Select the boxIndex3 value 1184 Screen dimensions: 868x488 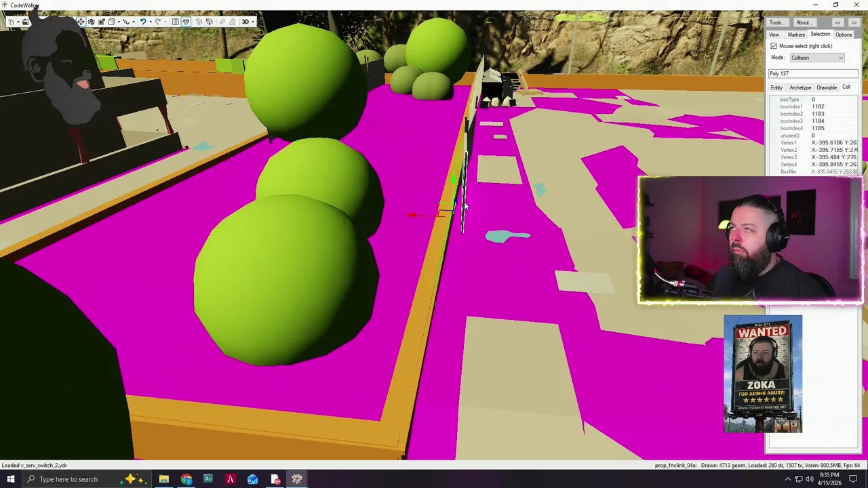point(818,121)
